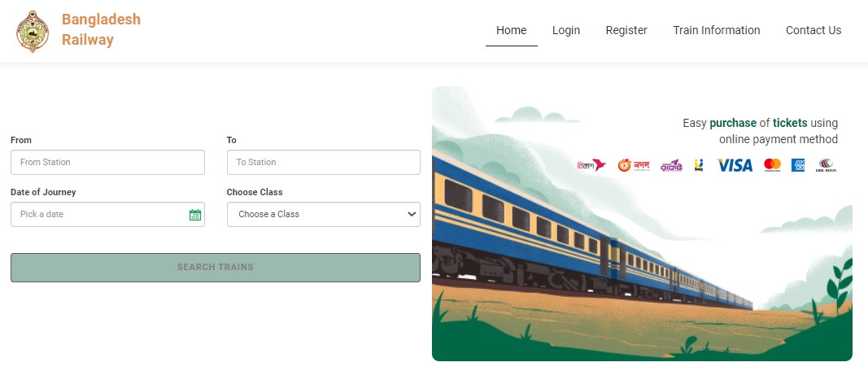Open the Register page

[x=626, y=31]
